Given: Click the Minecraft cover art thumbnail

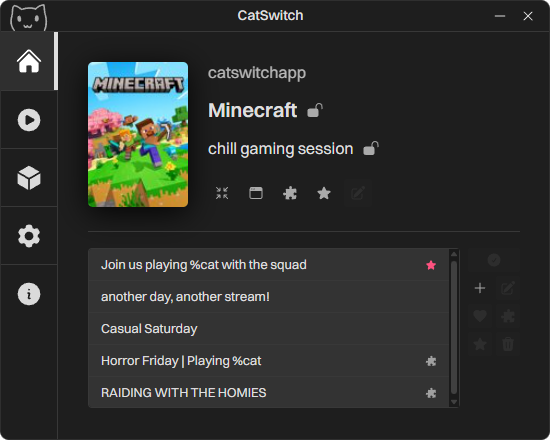Looking at the screenshot, I should [138, 134].
